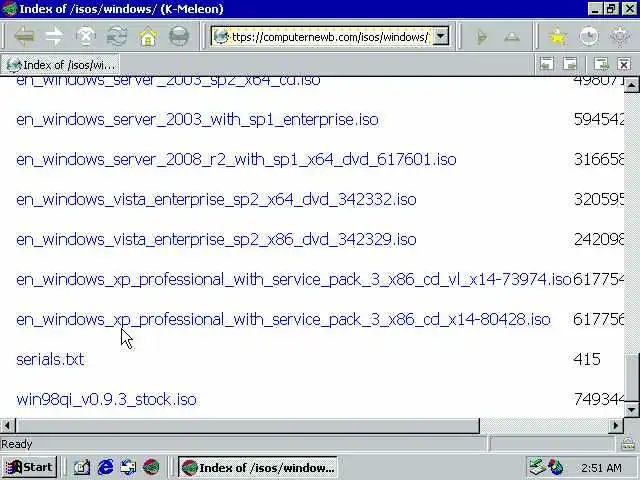Screen dimensions: 640x480
Task: Click the 'Index of /isos/window...' taskbar button
Action: click(x=258, y=467)
